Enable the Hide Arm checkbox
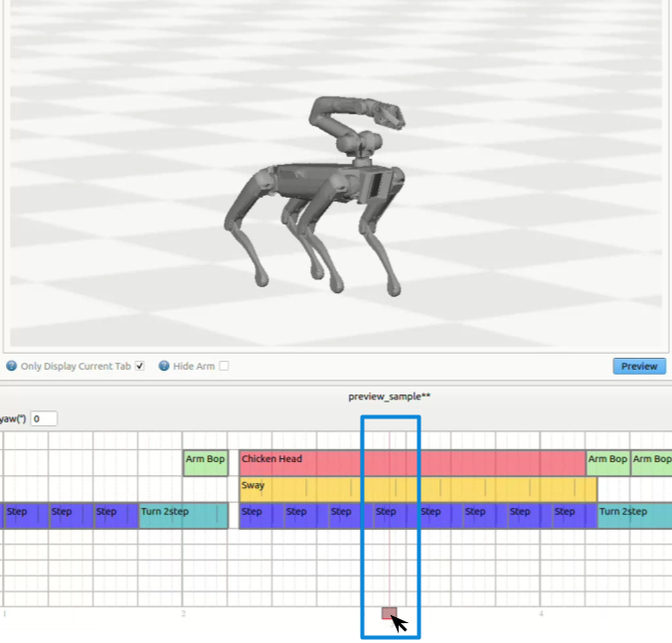Screen dimensions: 672x643 point(224,366)
